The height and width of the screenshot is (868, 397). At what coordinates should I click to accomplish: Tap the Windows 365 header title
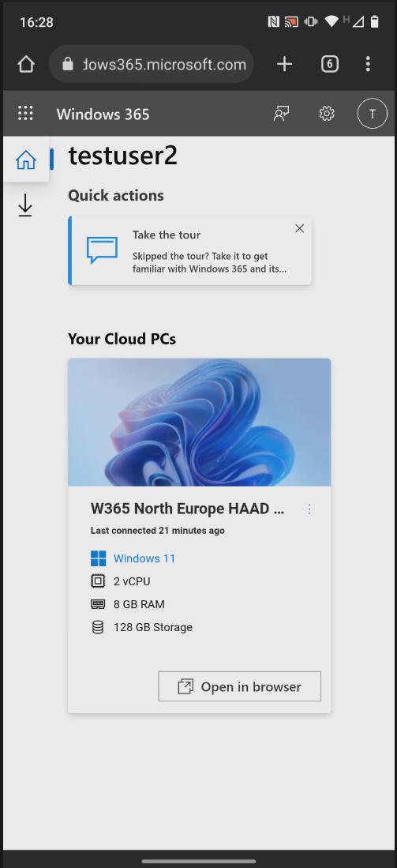point(103,114)
